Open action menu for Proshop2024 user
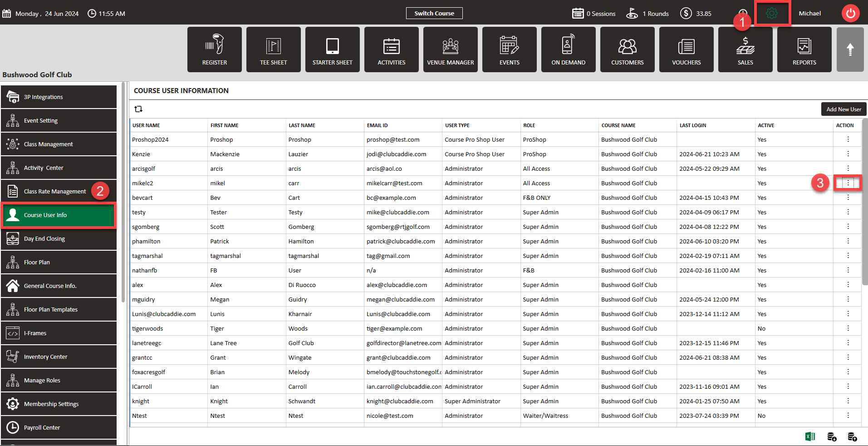This screenshot has width=868, height=446. (x=848, y=139)
